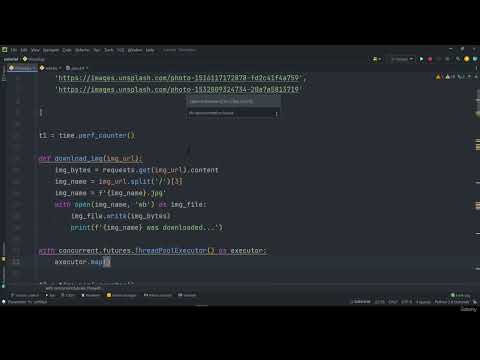Click the 4 spaces indent setting
Image resolution: width=480 pixels, height=360 pixels.
(423, 302)
